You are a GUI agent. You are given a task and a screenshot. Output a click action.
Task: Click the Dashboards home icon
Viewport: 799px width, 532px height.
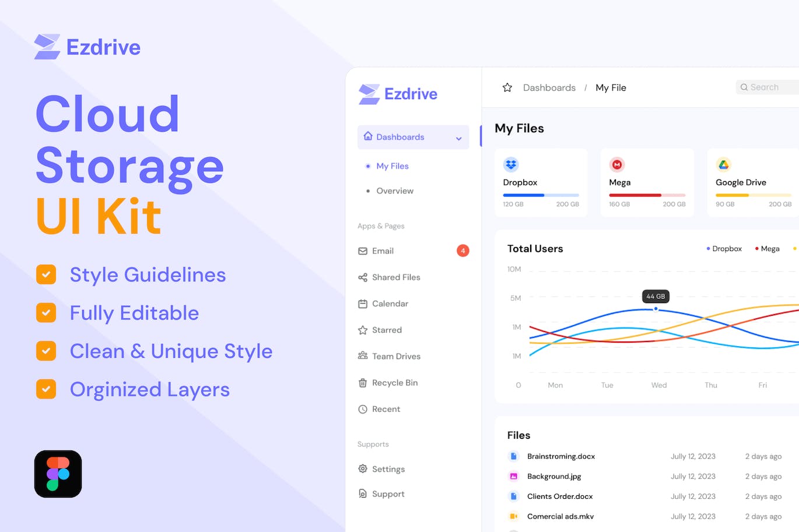tap(368, 136)
